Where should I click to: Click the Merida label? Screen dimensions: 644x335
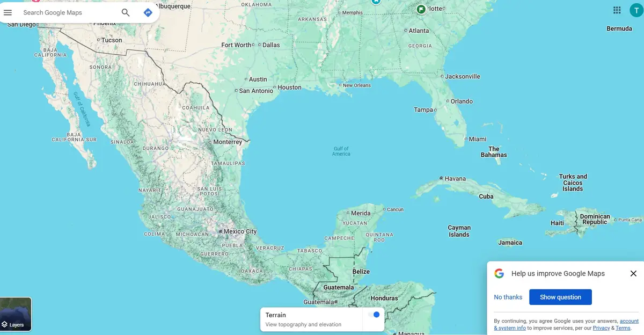click(361, 213)
